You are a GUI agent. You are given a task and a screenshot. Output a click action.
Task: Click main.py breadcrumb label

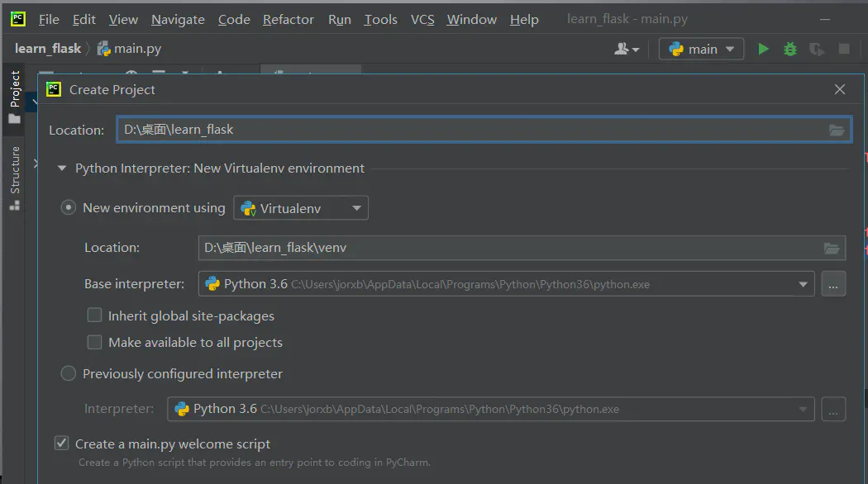pyautogui.click(x=137, y=49)
